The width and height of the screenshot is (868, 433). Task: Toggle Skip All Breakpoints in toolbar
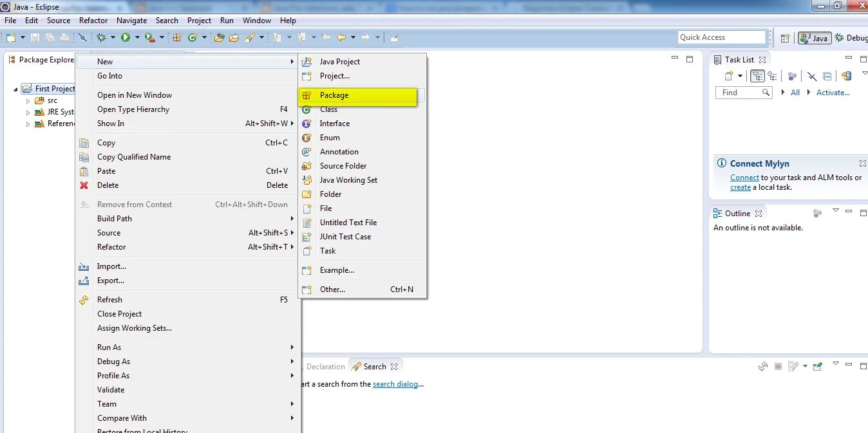click(82, 37)
